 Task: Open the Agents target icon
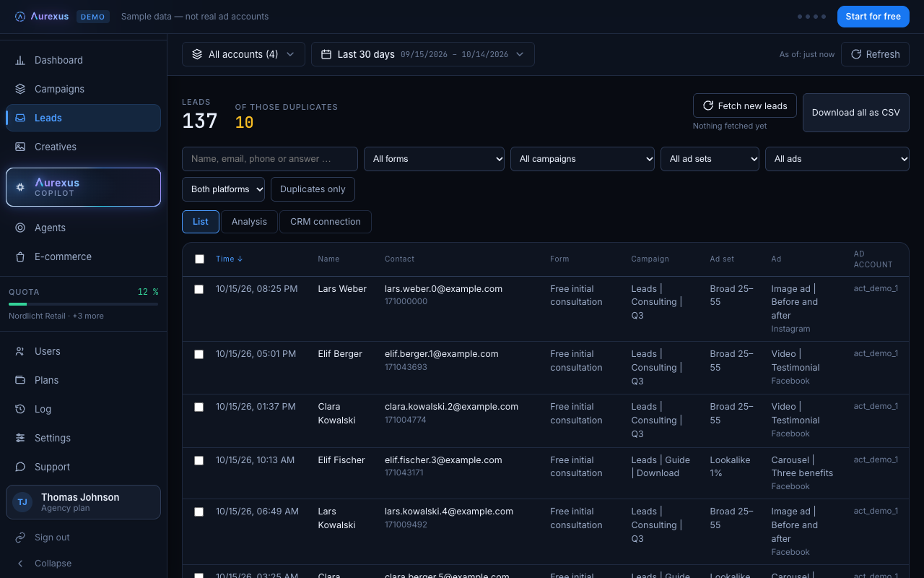[x=20, y=228]
